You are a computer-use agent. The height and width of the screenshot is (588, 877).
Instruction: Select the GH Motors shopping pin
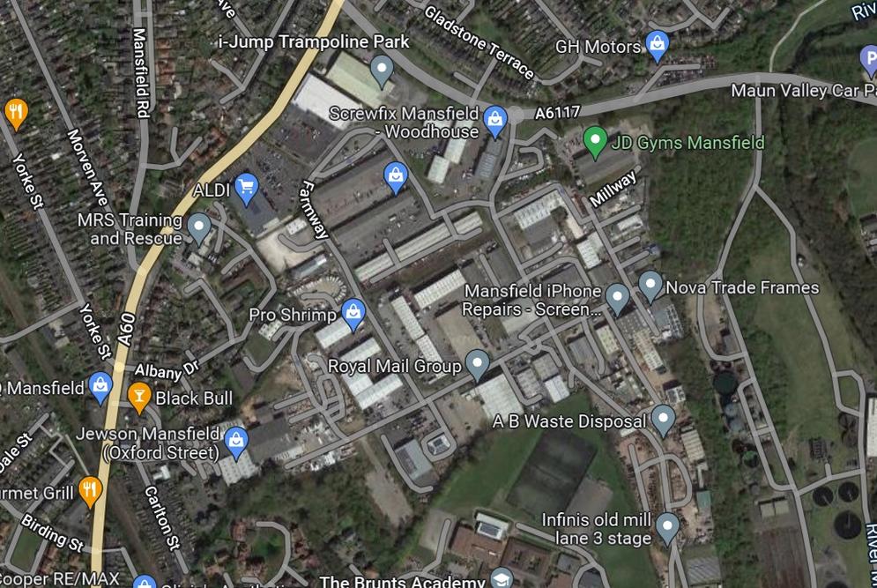point(658,45)
